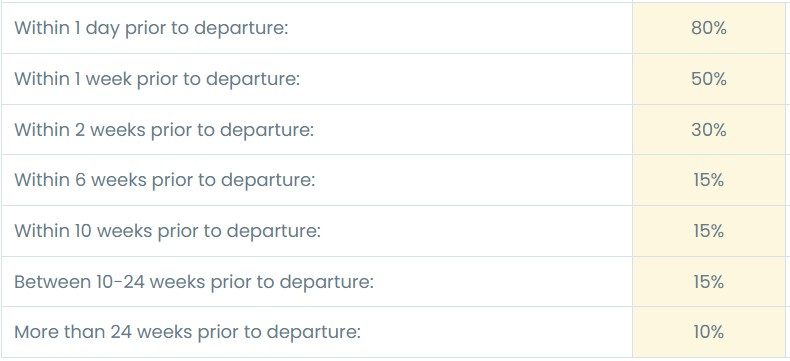Click the 'Within 1 day prior to departure' label

tap(151, 28)
